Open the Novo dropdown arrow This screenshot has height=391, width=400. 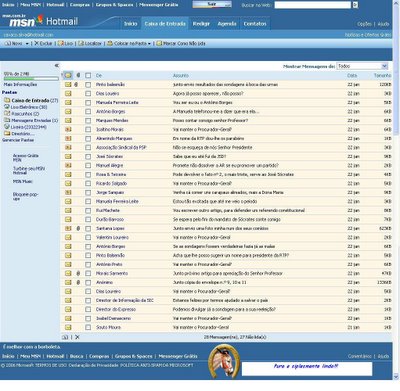(x=27, y=44)
